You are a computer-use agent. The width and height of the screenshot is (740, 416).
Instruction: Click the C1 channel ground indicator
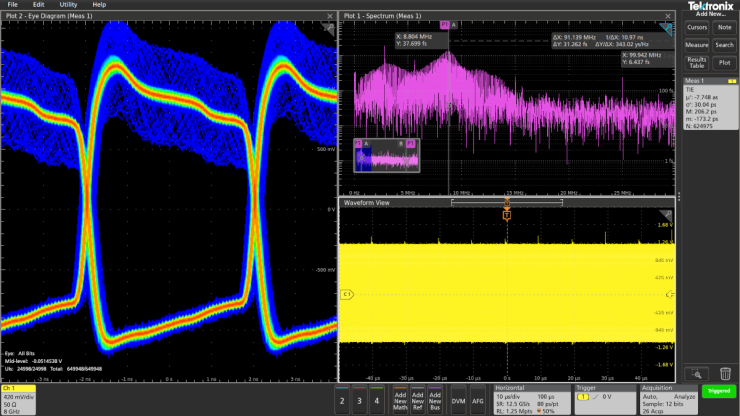[348, 295]
